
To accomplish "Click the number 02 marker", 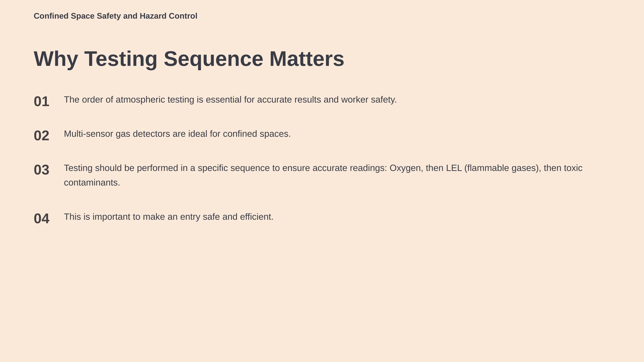I will click(42, 136).
